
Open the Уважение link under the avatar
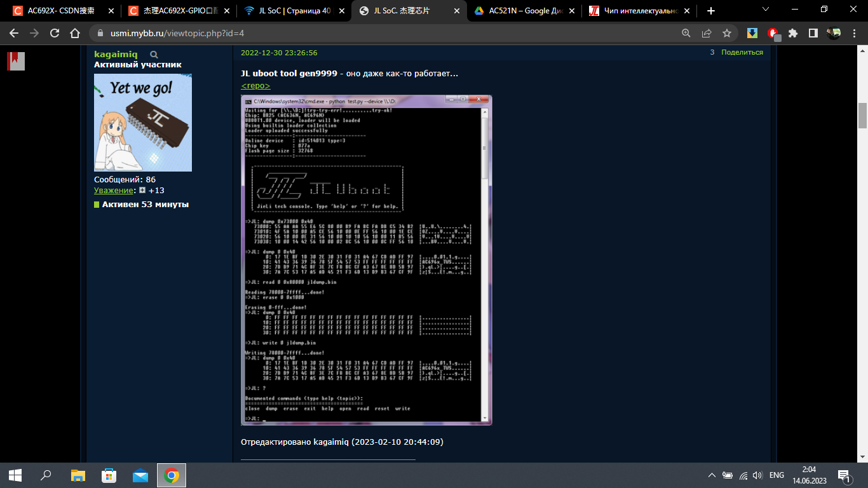pos(114,191)
